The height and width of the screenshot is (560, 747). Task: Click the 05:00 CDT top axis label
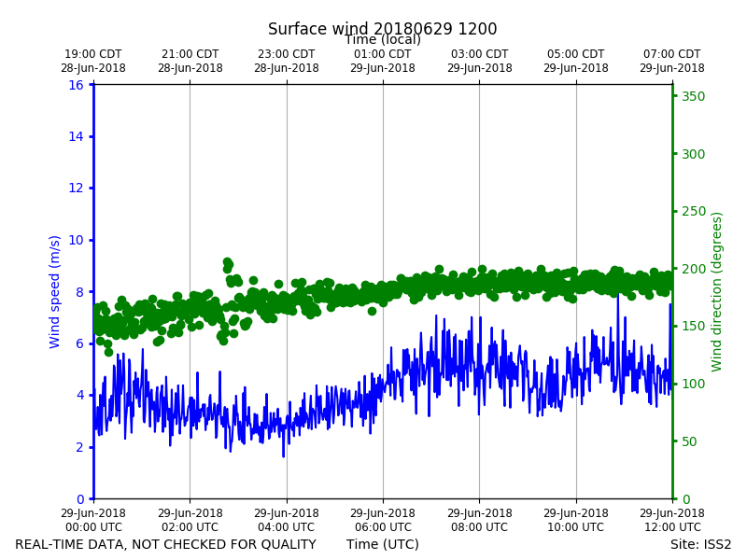[x=576, y=61]
